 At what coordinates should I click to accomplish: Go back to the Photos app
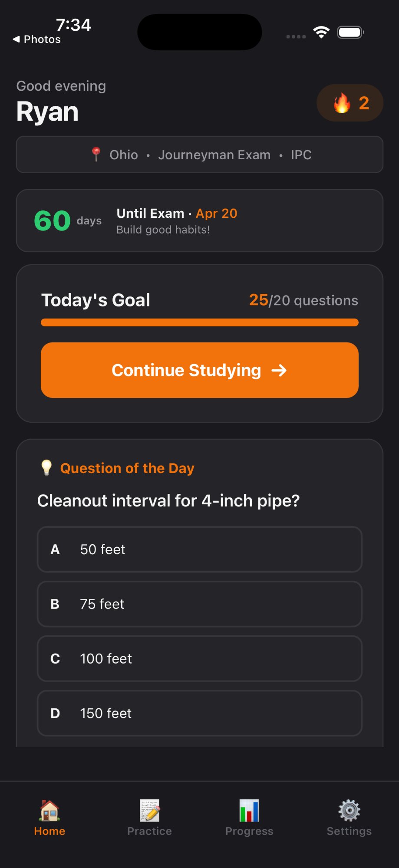(37, 39)
